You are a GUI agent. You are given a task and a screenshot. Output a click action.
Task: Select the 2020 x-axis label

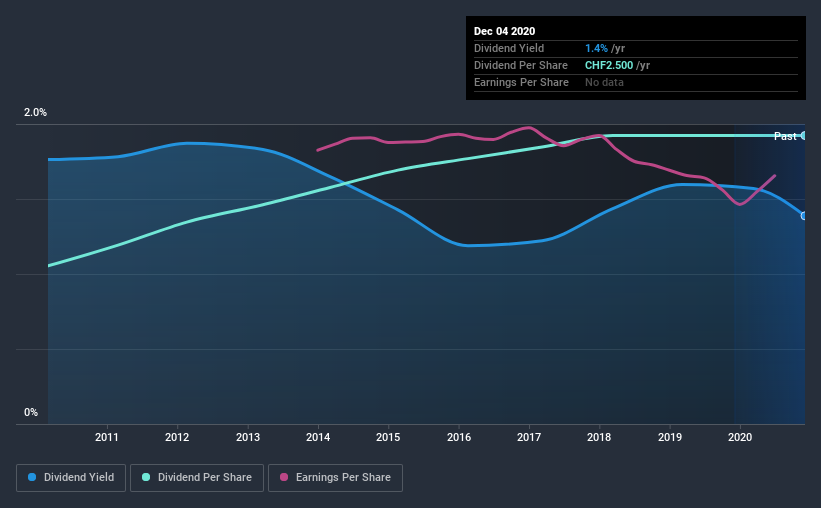[x=740, y=437]
